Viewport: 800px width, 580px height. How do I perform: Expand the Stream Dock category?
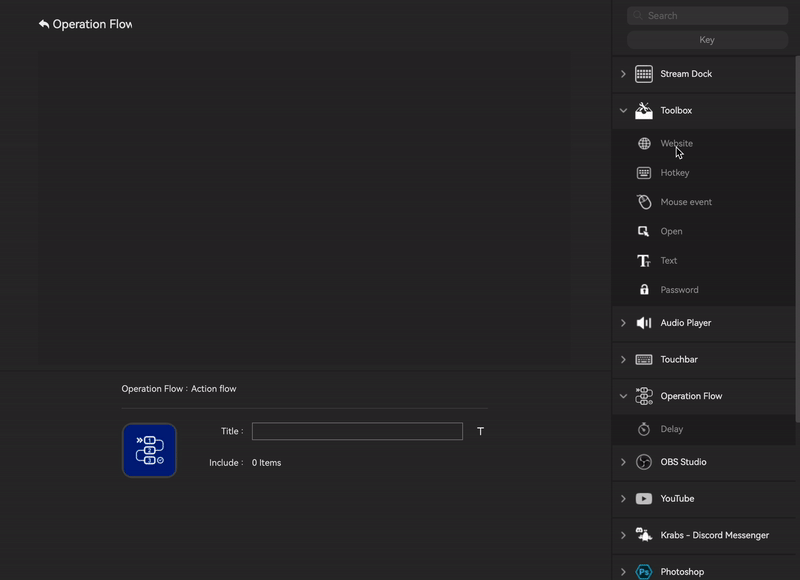623,74
